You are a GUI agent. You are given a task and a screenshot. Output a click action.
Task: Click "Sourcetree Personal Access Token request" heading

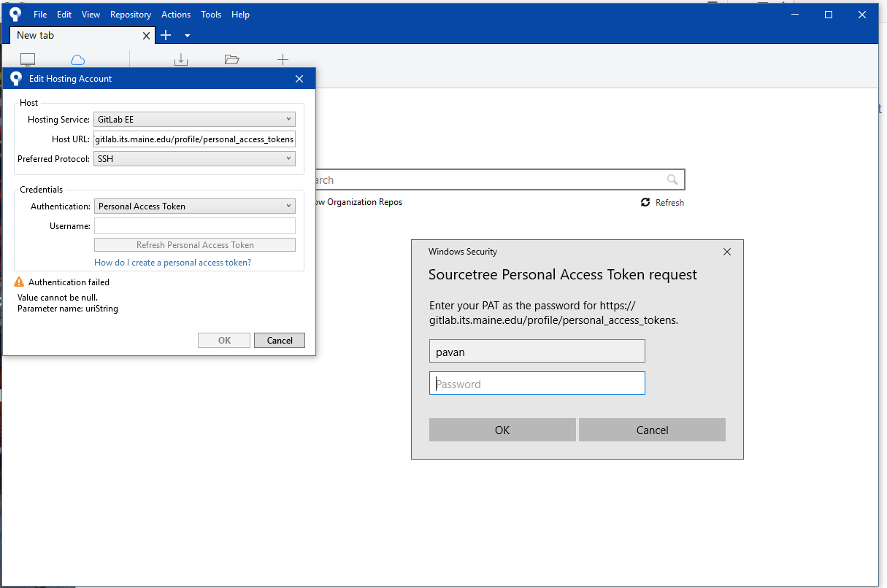[x=563, y=275]
